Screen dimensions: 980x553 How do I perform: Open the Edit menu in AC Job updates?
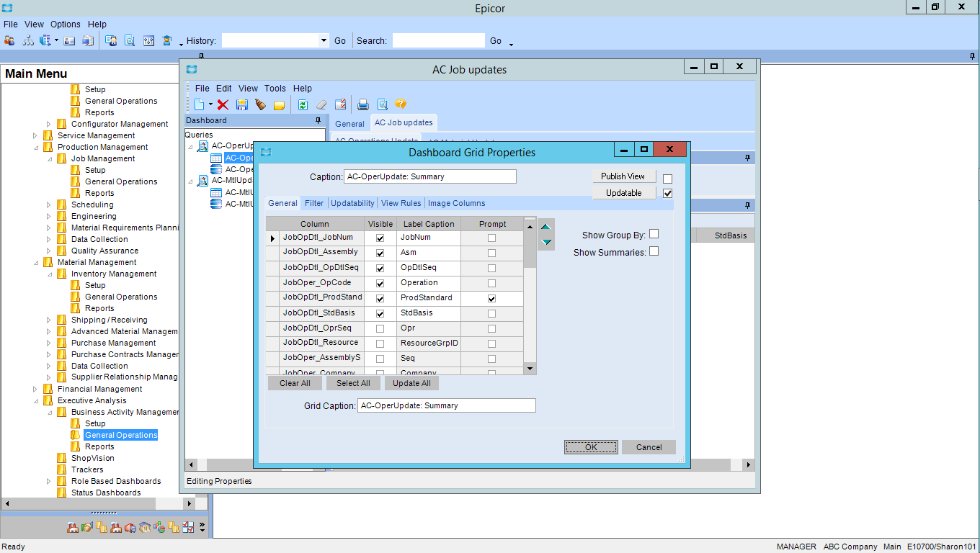(x=224, y=89)
